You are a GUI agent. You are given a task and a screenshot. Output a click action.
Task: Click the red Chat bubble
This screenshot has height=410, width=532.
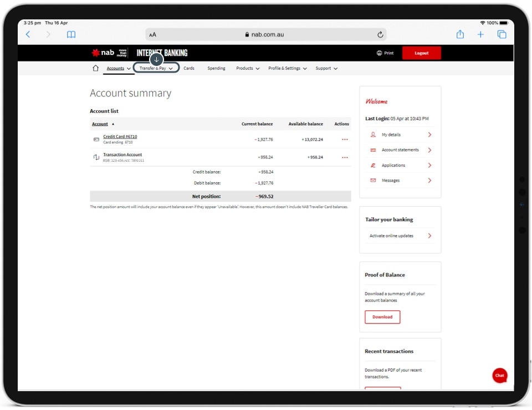click(499, 375)
